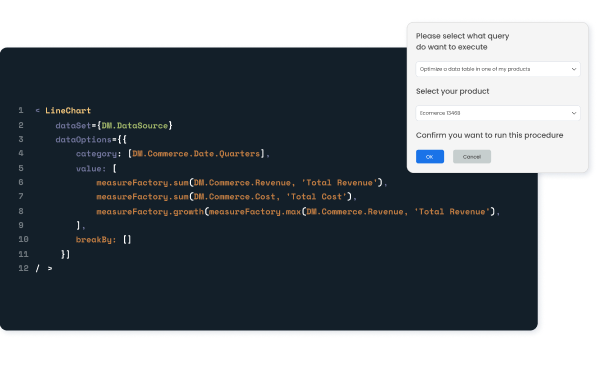The height and width of the screenshot is (378, 600).
Task: Open the query type dropdown showing Optimize a data table
Action: coord(498,69)
